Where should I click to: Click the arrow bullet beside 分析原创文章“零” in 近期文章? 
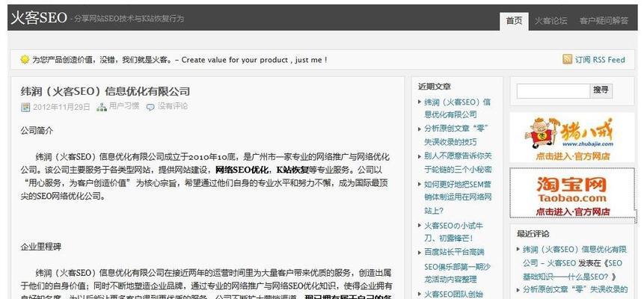[420, 129]
